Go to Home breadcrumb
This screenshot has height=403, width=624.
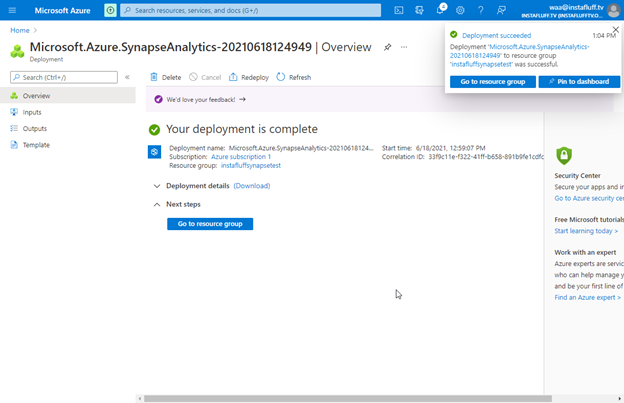point(20,30)
